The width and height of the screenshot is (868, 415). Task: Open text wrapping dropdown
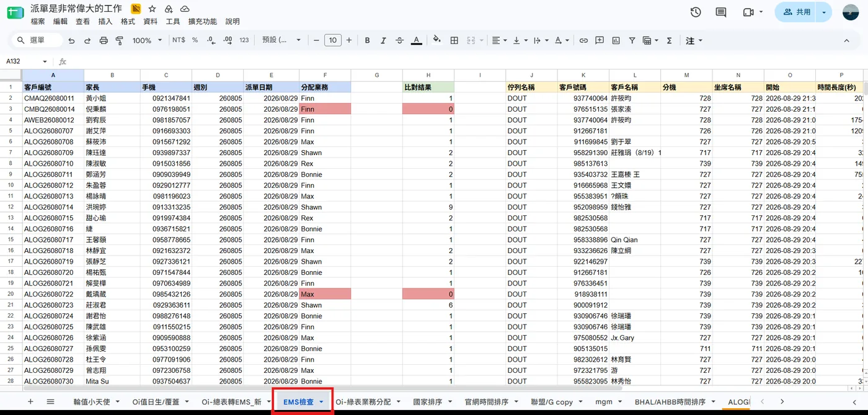[541, 40]
